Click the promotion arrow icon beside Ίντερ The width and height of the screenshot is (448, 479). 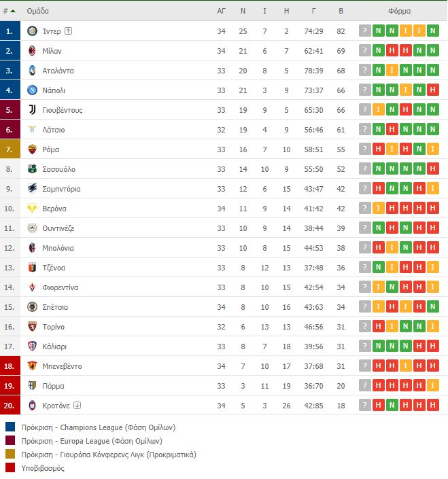click(68, 31)
